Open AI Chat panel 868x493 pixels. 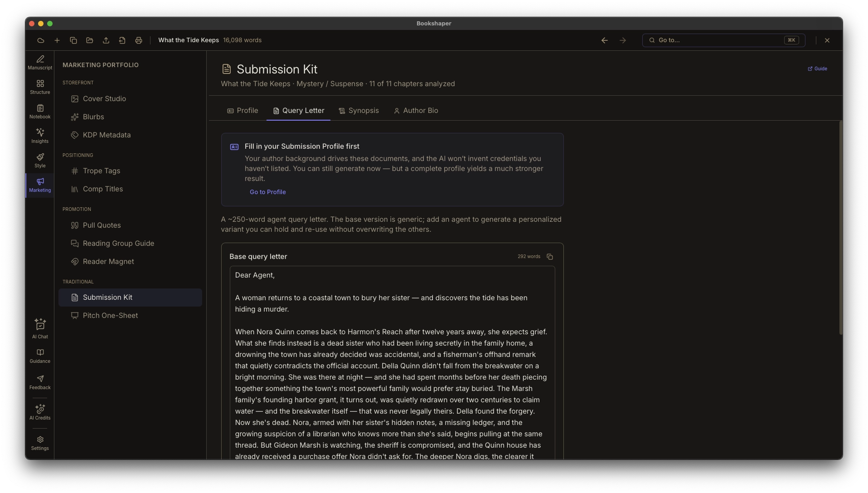click(x=40, y=329)
